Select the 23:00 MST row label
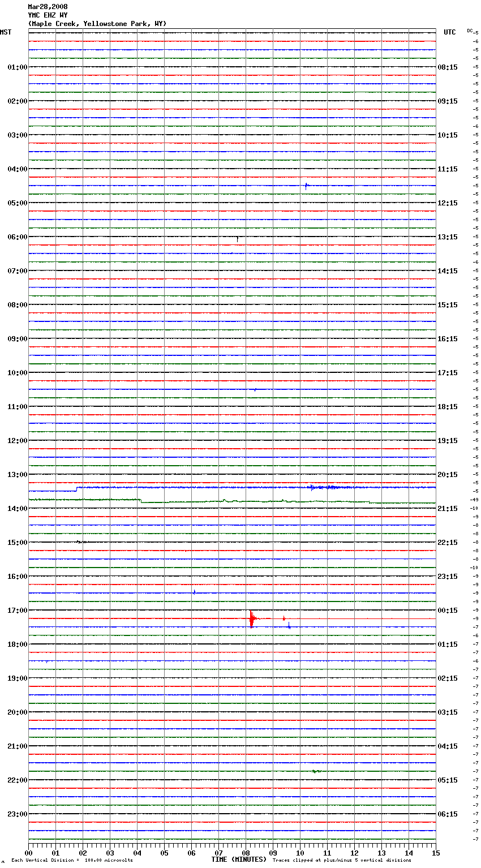The width and height of the screenshot is (481, 868). pos(18,814)
